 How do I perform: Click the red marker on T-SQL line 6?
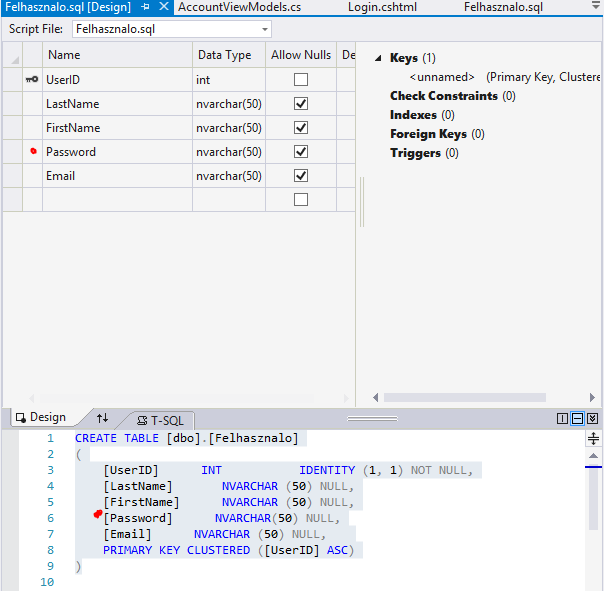[98, 514]
